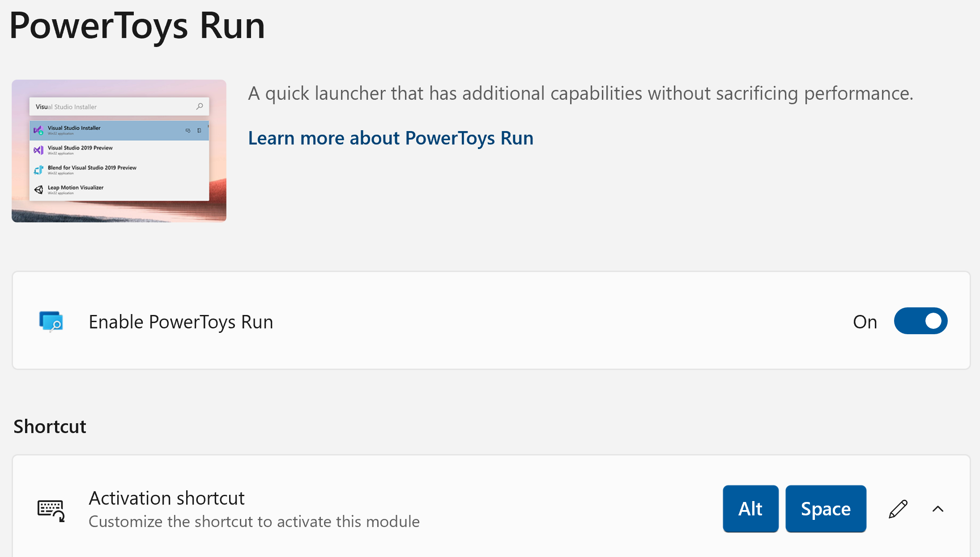The width and height of the screenshot is (980, 557).
Task: Click the Blend for Visual Studio icon
Action: click(x=38, y=170)
